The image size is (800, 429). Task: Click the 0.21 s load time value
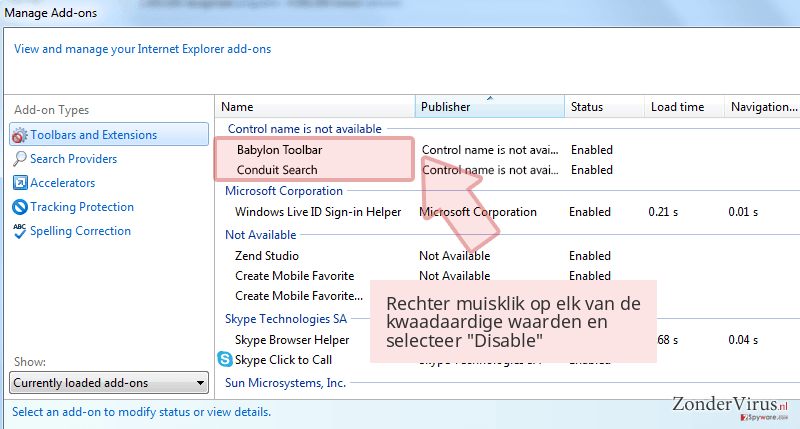[x=663, y=212]
